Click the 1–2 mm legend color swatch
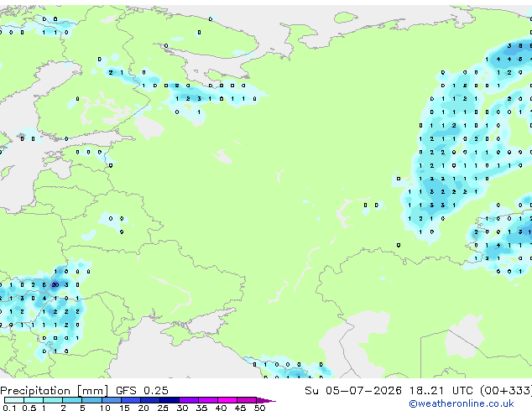 point(53,400)
